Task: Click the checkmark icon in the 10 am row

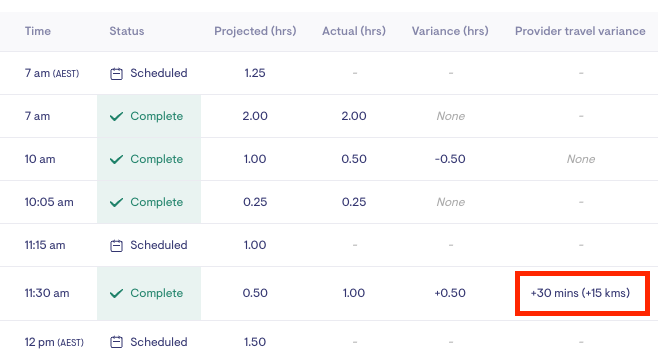Action: click(116, 160)
